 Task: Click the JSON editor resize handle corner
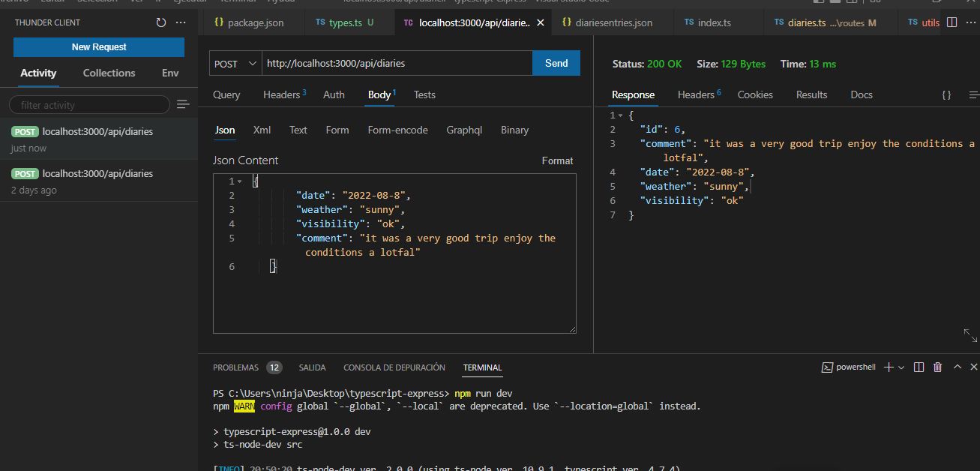[572, 329]
